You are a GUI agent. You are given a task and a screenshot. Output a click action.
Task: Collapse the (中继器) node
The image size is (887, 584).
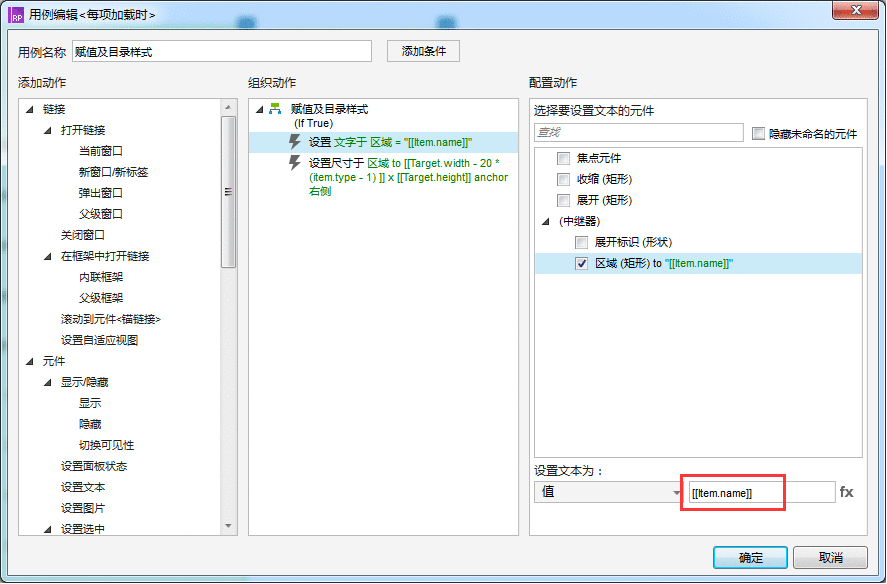tap(546, 221)
